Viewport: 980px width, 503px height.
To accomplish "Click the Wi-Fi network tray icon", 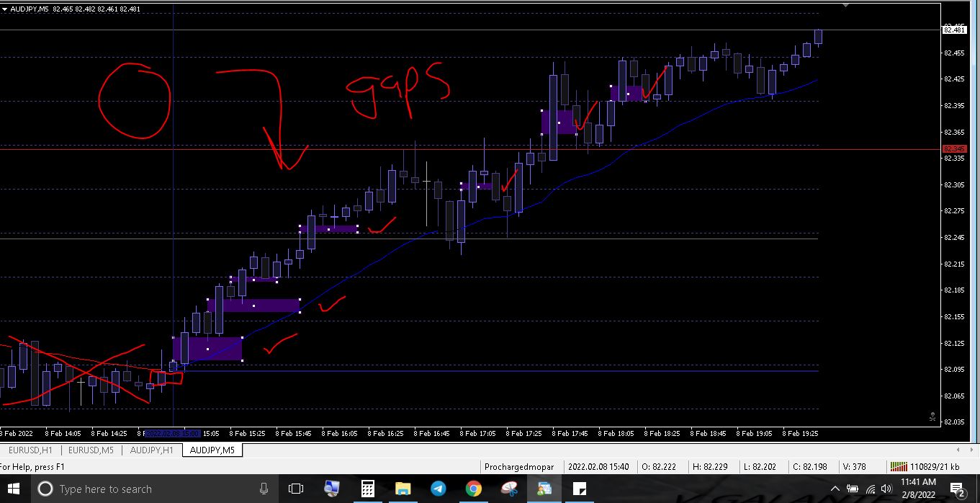I will 871,489.
